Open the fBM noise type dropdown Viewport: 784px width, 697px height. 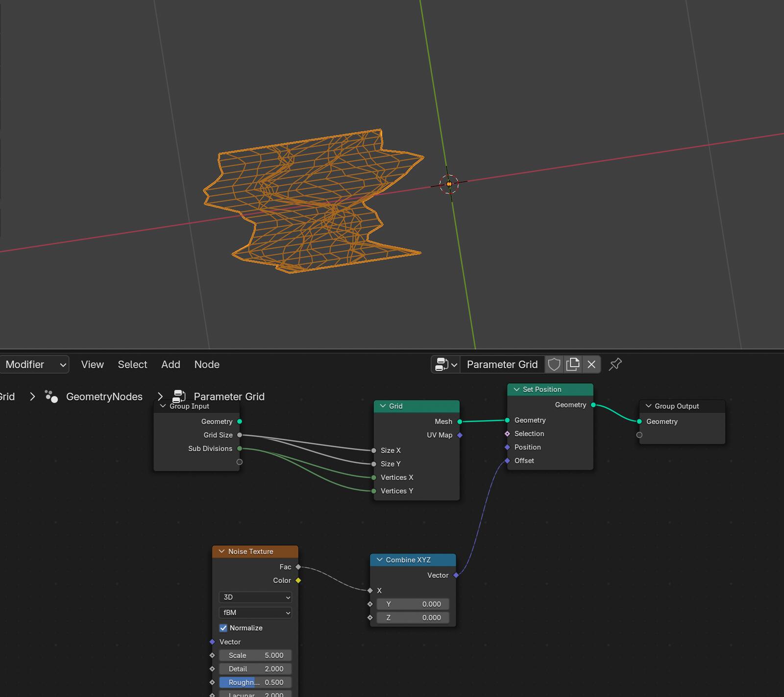255,612
